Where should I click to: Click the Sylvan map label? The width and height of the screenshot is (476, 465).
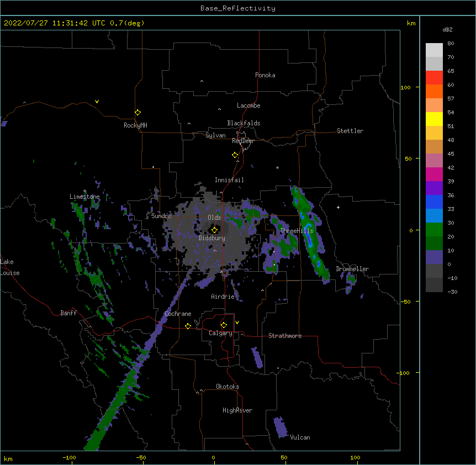click(215, 135)
